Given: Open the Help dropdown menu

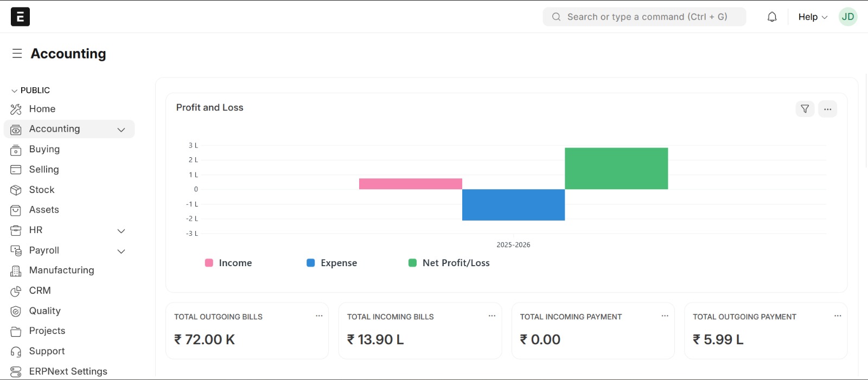Looking at the screenshot, I should click(812, 17).
